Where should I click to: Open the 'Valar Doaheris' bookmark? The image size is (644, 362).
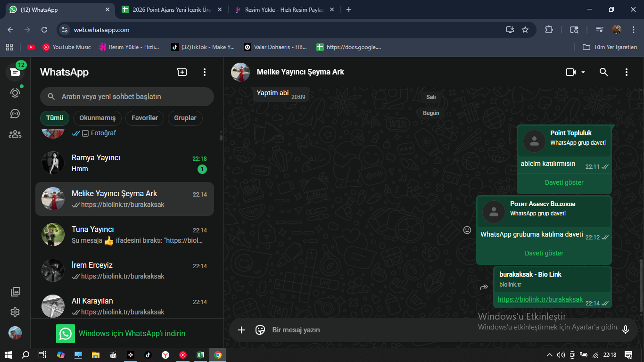click(x=276, y=47)
